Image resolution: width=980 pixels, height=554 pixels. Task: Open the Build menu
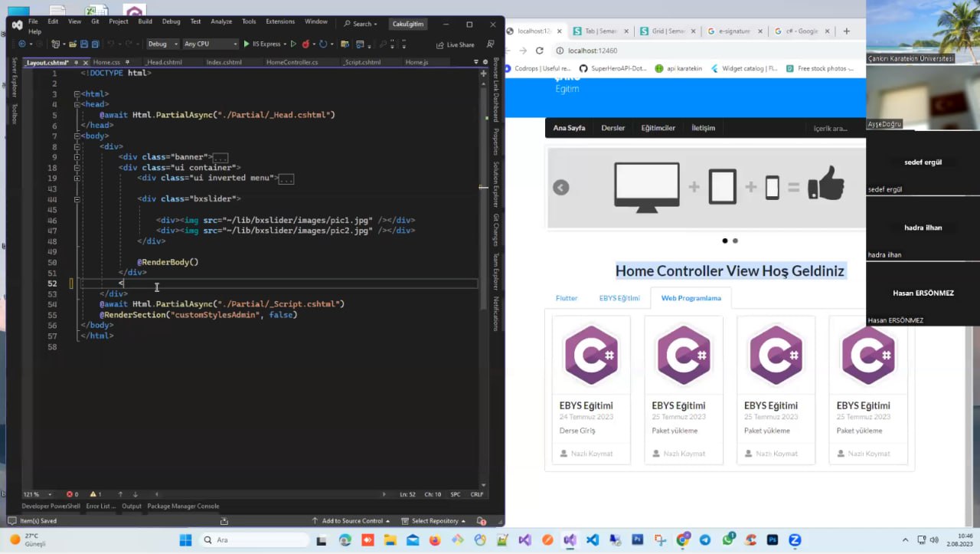click(x=145, y=21)
